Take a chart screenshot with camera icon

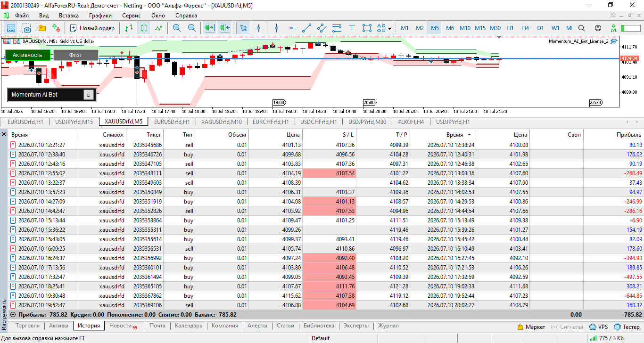point(26,28)
